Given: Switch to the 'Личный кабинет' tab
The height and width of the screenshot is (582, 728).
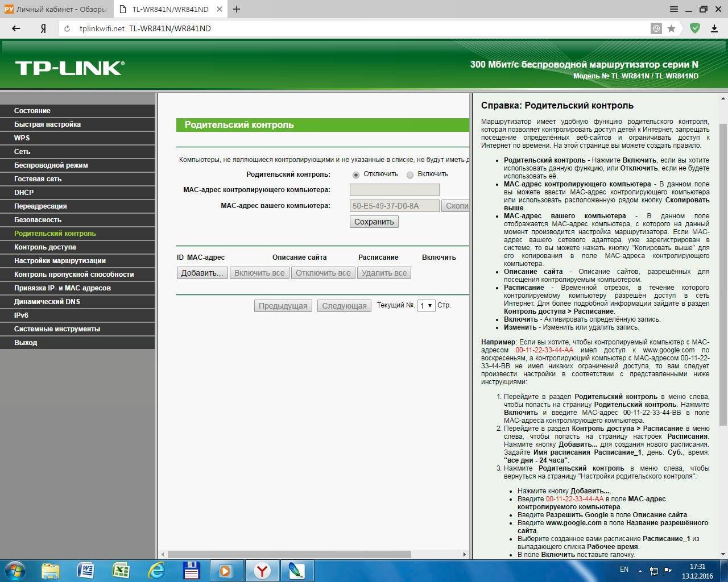Looking at the screenshot, I should (x=56, y=9).
